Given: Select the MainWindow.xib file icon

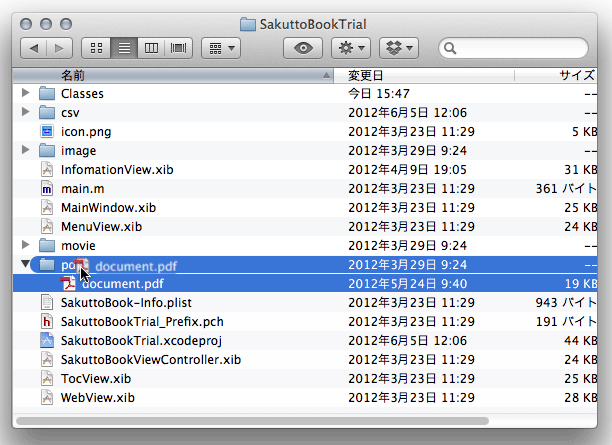Looking at the screenshot, I should click(47, 207).
